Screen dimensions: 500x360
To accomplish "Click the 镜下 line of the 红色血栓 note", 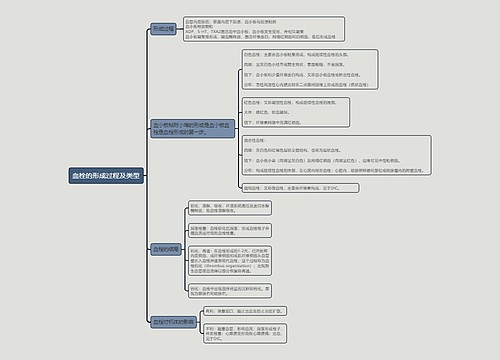I will 273,123.
